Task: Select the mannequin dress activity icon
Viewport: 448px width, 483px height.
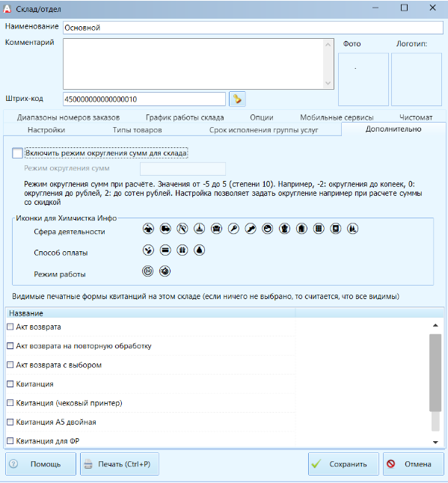Action: [285, 229]
